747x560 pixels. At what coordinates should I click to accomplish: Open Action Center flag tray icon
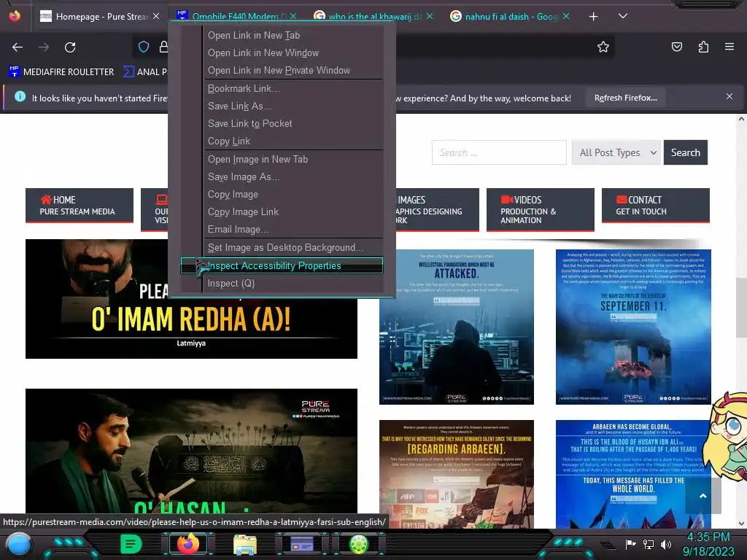pos(631,544)
